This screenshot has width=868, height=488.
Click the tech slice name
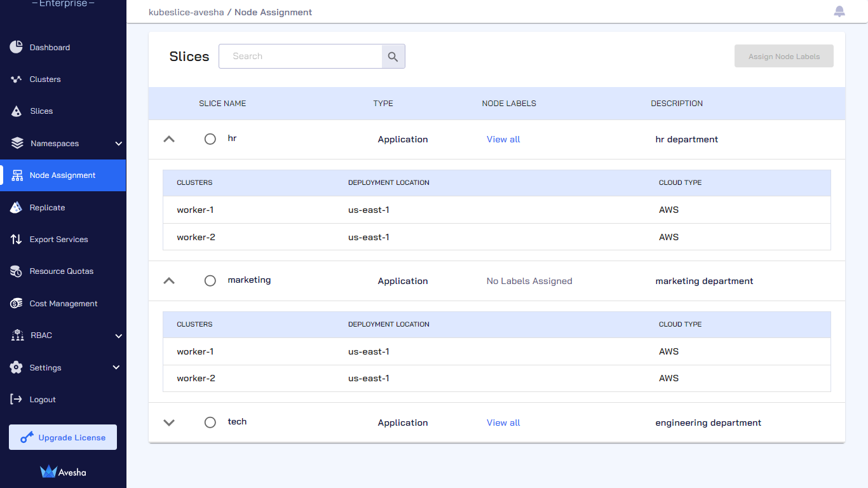pyautogui.click(x=237, y=421)
